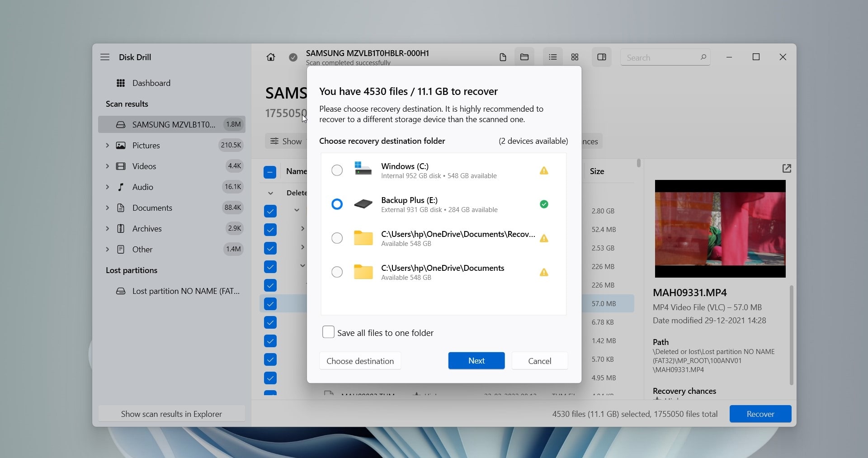Click the Next button

[x=476, y=361]
